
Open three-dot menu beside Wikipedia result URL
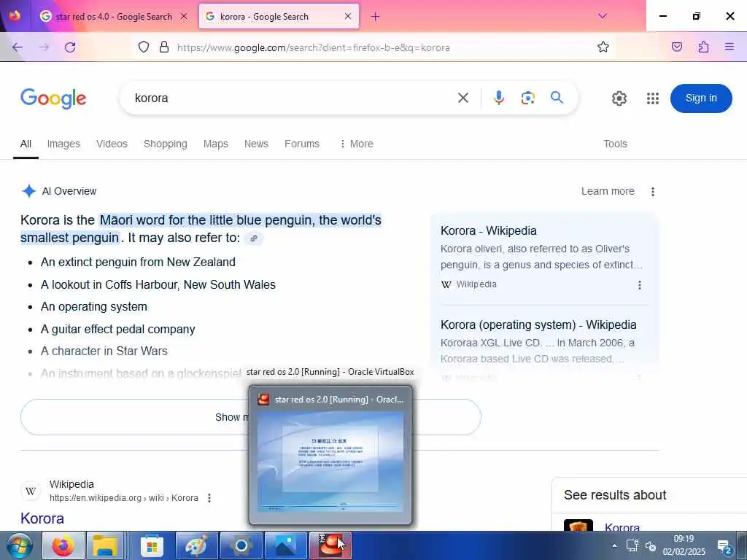[209, 498]
